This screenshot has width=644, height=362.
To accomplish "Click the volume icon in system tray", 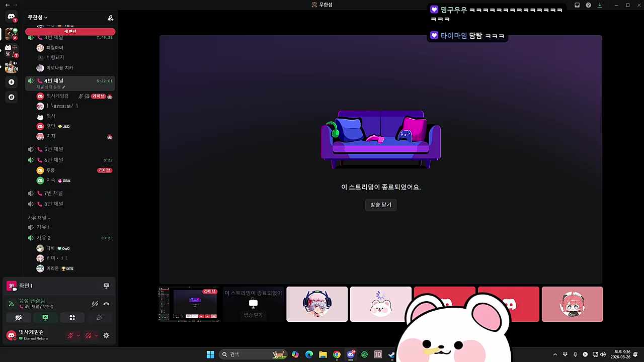I will [x=603, y=354].
